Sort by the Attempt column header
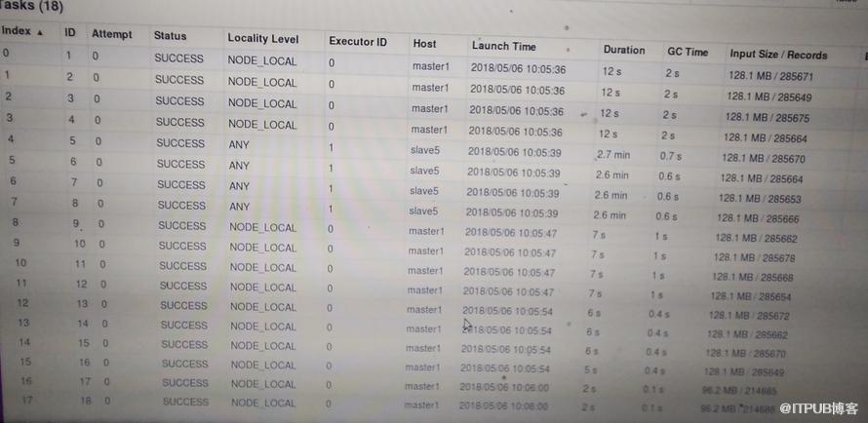 112,34
